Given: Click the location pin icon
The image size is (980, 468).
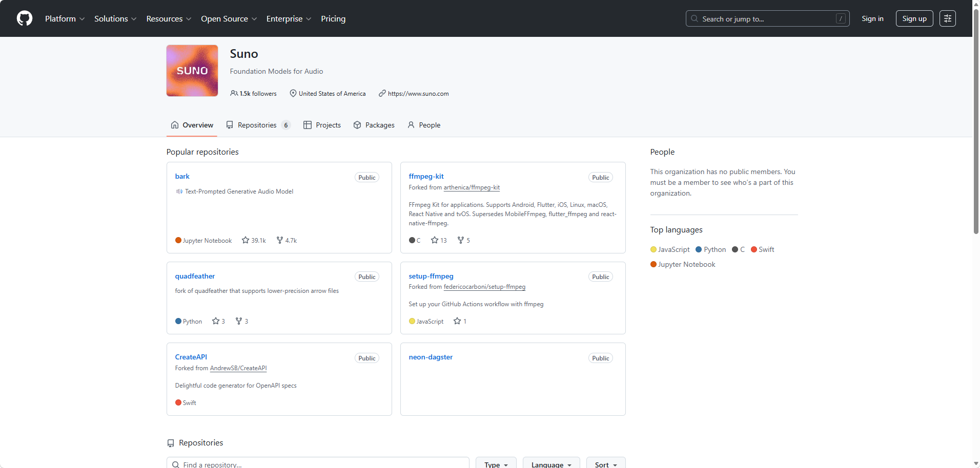Looking at the screenshot, I should pyautogui.click(x=293, y=93).
